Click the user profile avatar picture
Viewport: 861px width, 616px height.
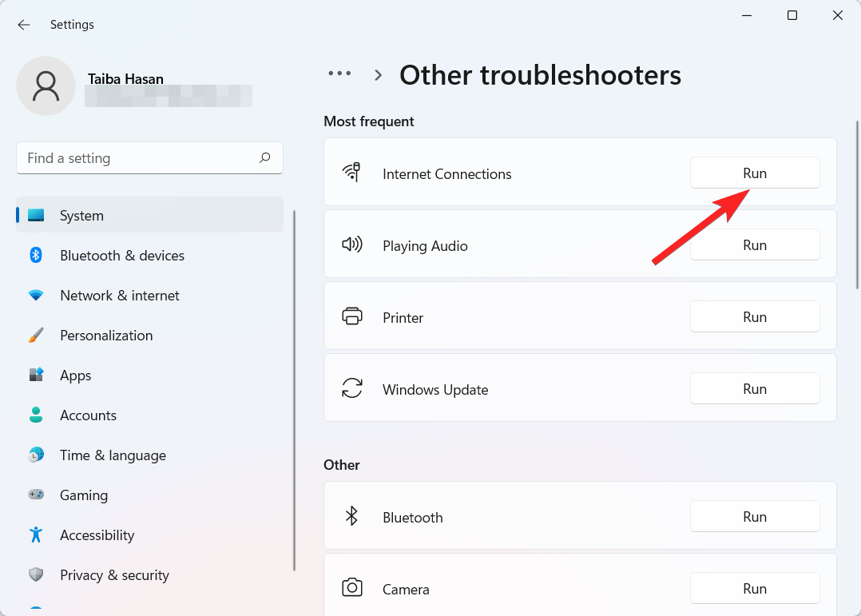[46, 85]
